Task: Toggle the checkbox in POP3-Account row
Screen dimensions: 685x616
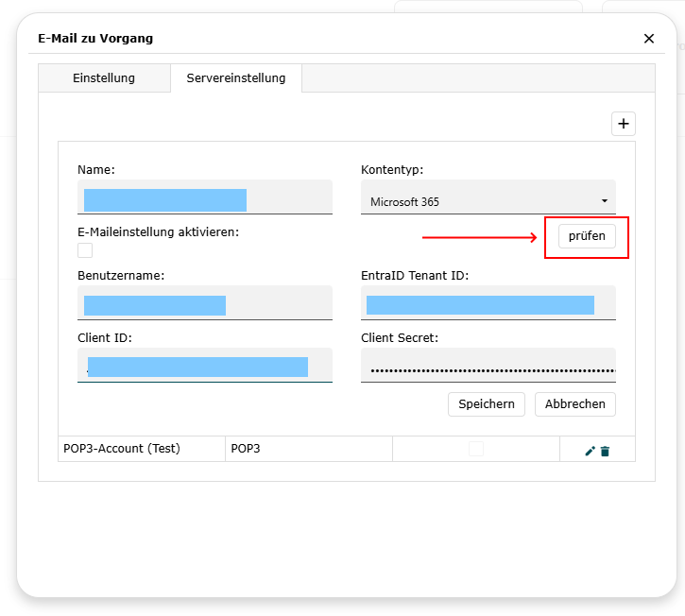Action: pyautogui.click(x=476, y=449)
